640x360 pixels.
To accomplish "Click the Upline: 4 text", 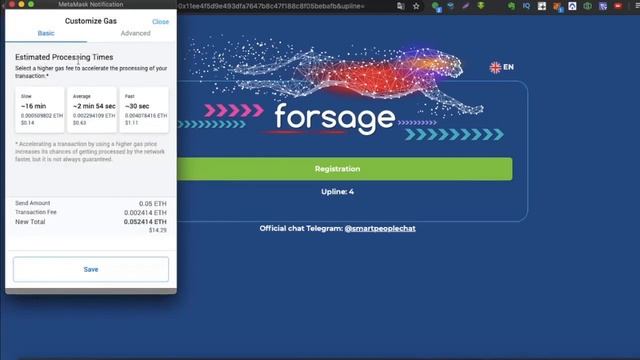I will 338,192.
